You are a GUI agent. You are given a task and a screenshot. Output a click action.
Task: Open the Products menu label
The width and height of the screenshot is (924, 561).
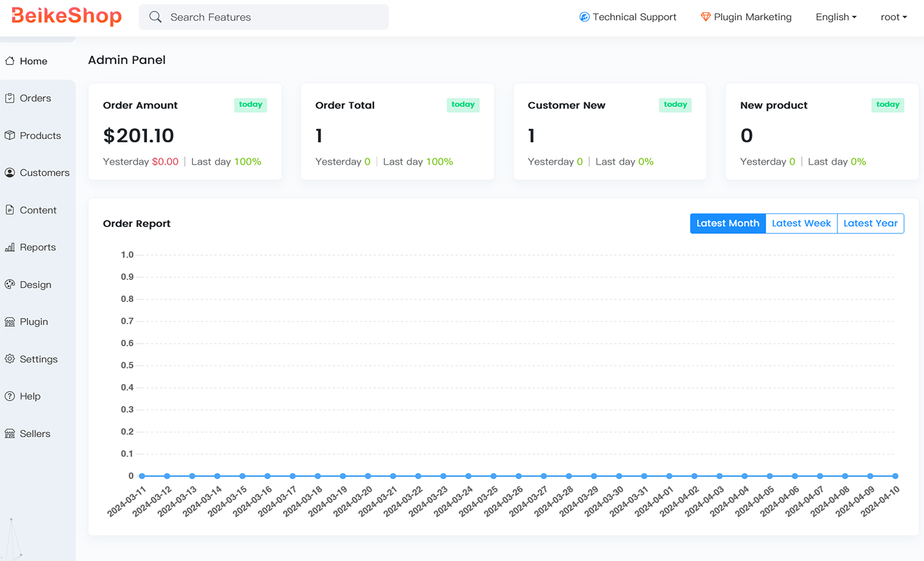pos(40,135)
